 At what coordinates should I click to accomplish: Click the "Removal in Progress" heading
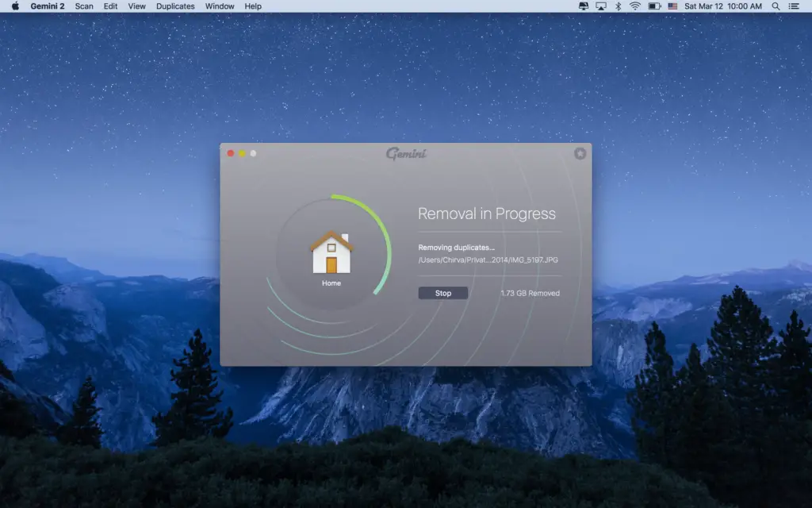tap(487, 214)
